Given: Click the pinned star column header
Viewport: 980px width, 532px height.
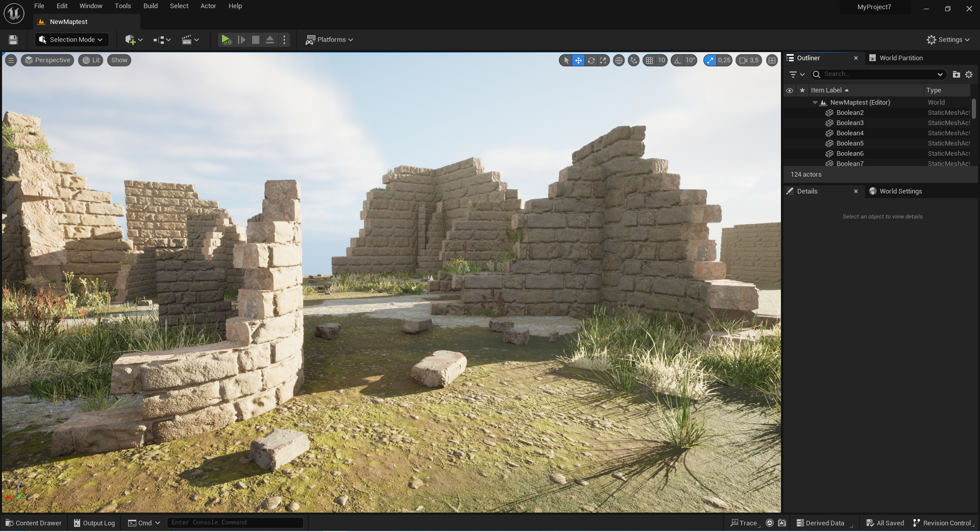Looking at the screenshot, I should (x=802, y=90).
